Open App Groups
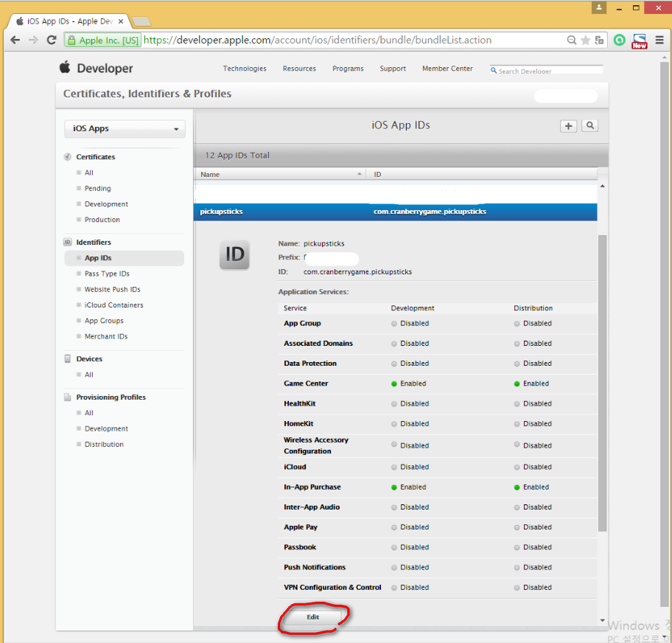The height and width of the screenshot is (643, 672). point(104,321)
